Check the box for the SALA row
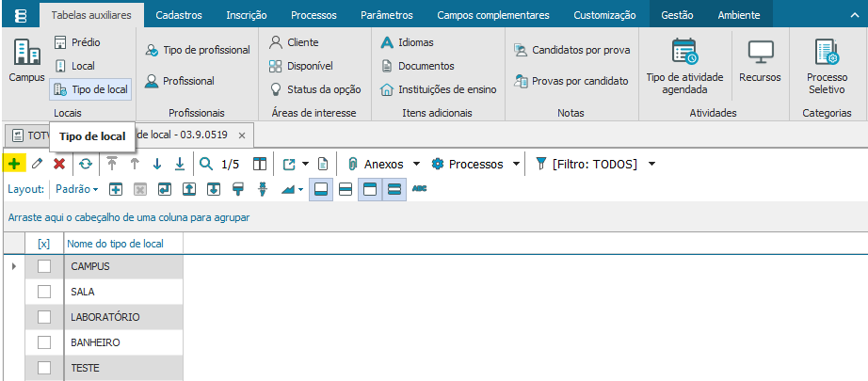This screenshot has width=868, height=381. 44,292
